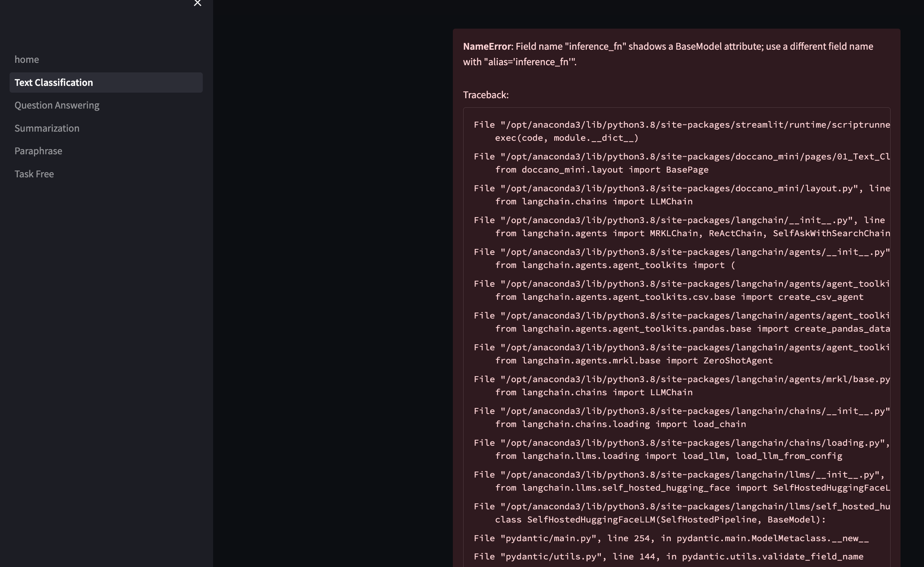Click the create_csv_agent import line

[679, 297]
